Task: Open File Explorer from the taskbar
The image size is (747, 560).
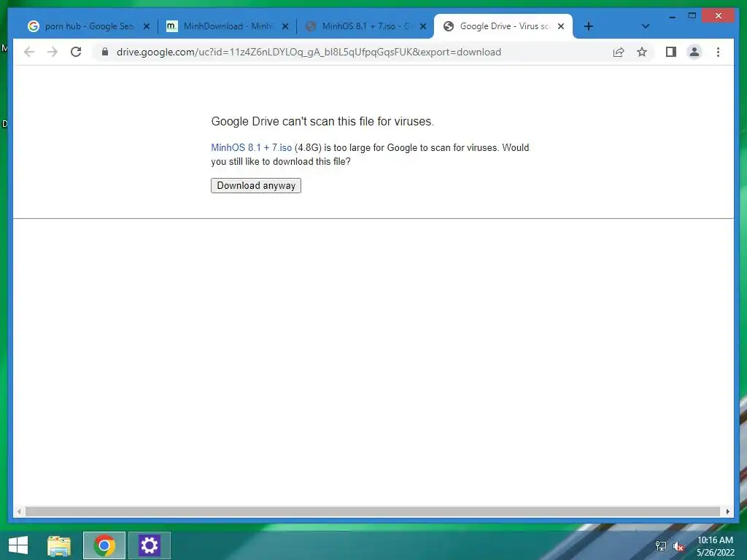Action: pyautogui.click(x=59, y=545)
